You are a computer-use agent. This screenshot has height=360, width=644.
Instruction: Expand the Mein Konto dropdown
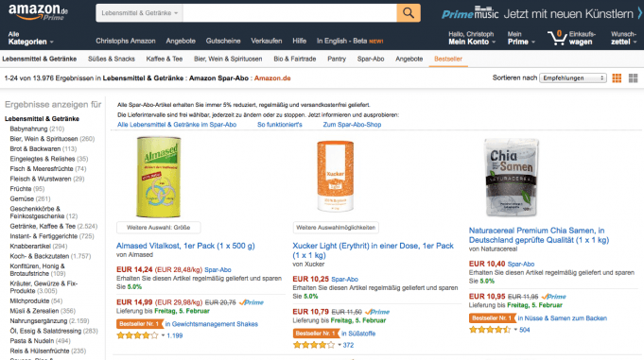tap(472, 38)
